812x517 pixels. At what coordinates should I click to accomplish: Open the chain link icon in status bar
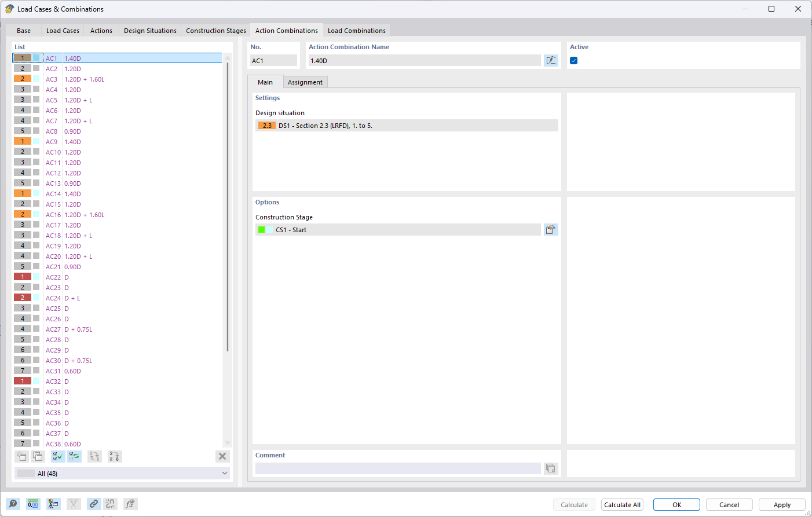click(x=93, y=504)
